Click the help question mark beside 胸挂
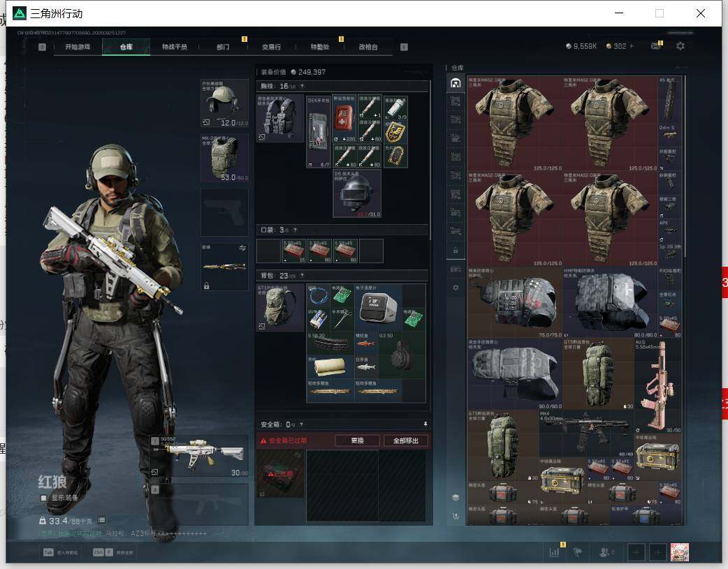Viewport: 728px width, 569px height. (302, 87)
